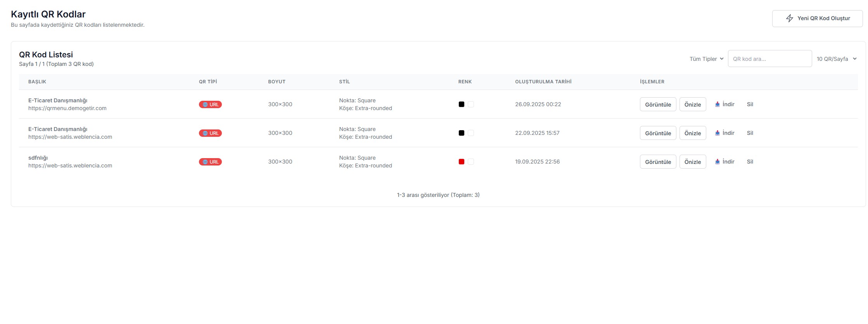Click the Oluşturulma Tarihi column header
Image resolution: width=868 pixels, height=324 pixels.
[x=543, y=82]
